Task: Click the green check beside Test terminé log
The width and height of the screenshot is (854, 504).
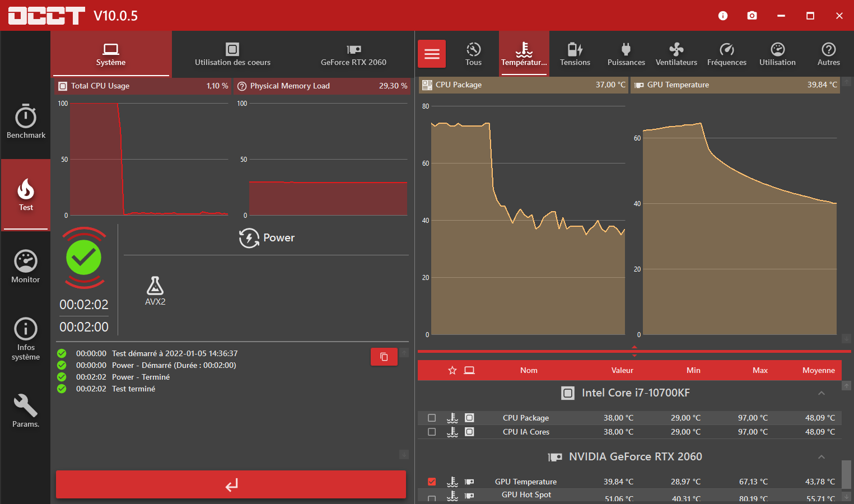Action: point(62,389)
